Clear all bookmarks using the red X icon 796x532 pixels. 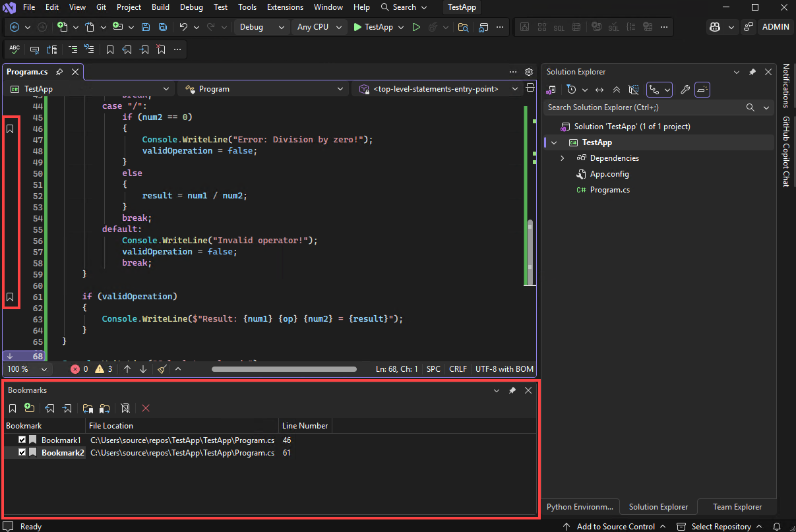point(144,408)
